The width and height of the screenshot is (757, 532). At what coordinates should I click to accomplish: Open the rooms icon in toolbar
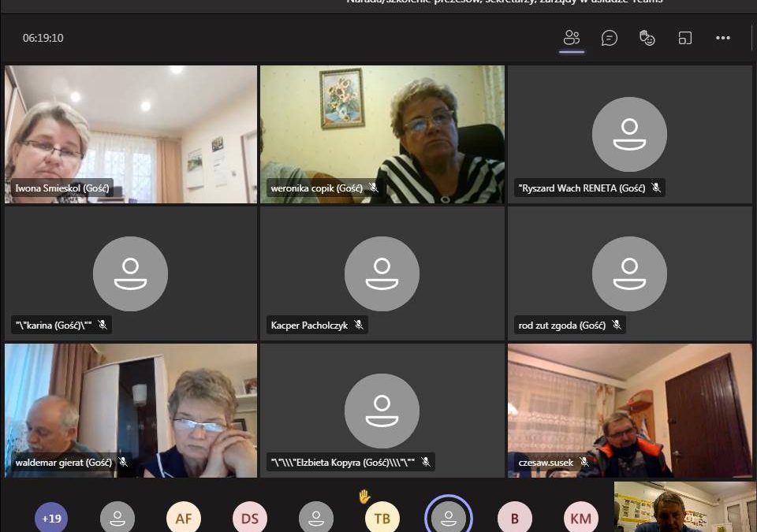[685, 38]
